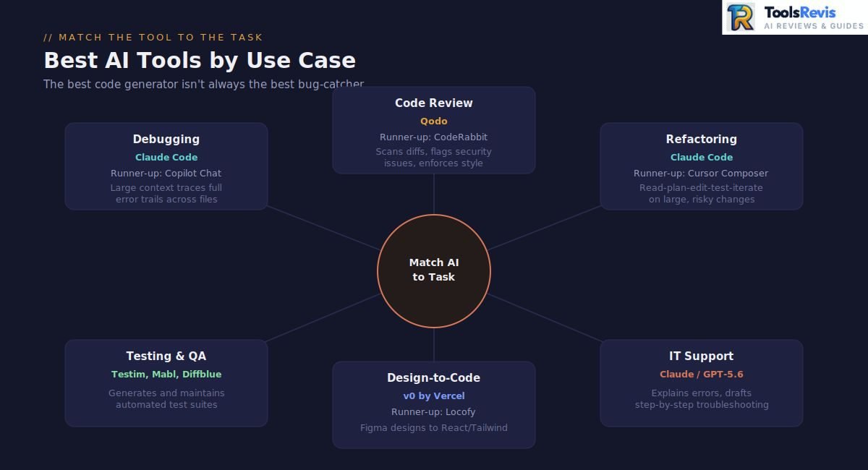Click 'Scans diffs, flags security issues' description
Viewport: 868px width, 470px height.
[434, 158]
